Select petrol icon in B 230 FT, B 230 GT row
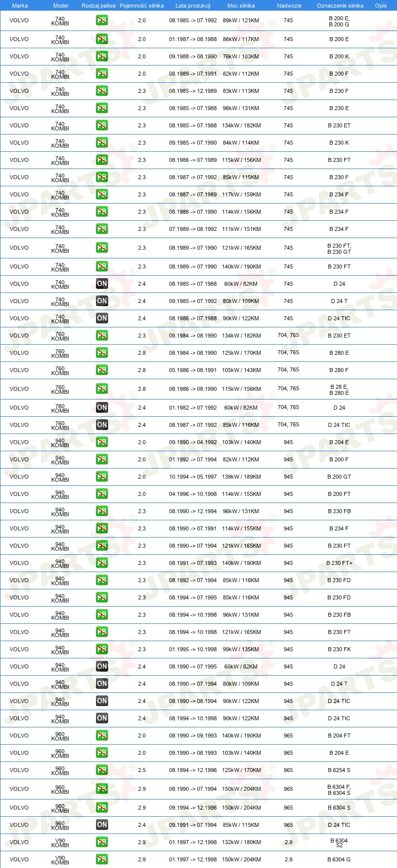The height and width of the screenshot is (868, 397). (102, 248)
